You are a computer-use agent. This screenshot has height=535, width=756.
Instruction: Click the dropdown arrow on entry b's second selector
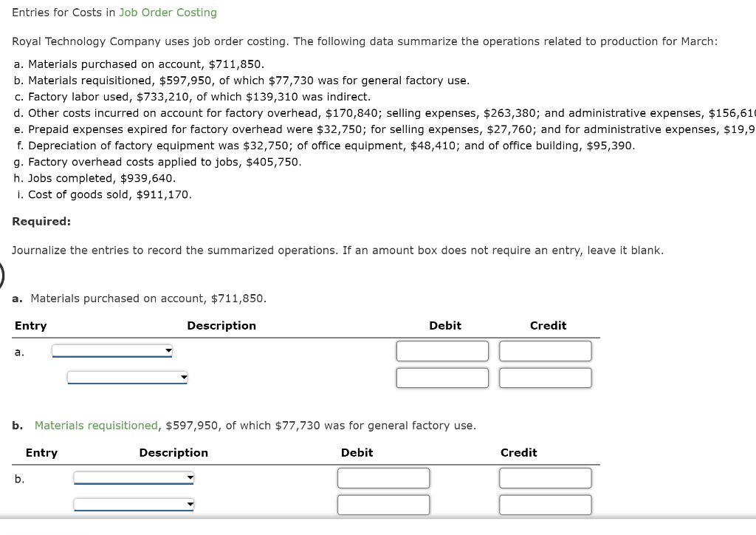click(x=189, y=505)
